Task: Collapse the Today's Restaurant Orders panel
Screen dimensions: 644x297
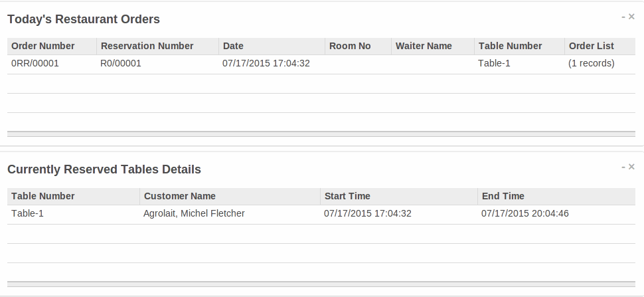Action: [623, 17]
